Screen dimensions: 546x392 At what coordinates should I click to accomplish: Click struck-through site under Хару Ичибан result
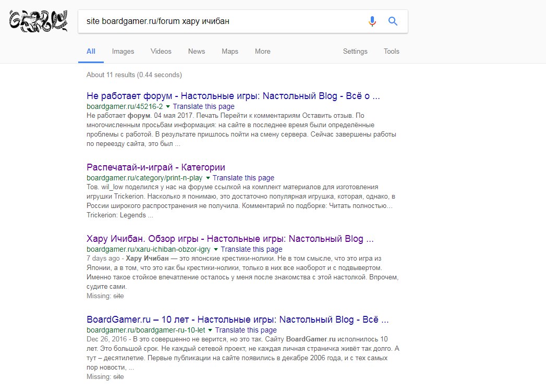coord(118,296)
